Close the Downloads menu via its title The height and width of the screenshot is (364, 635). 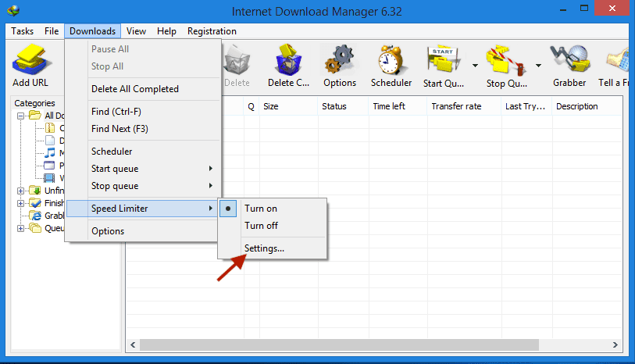[x=92, y=31]
